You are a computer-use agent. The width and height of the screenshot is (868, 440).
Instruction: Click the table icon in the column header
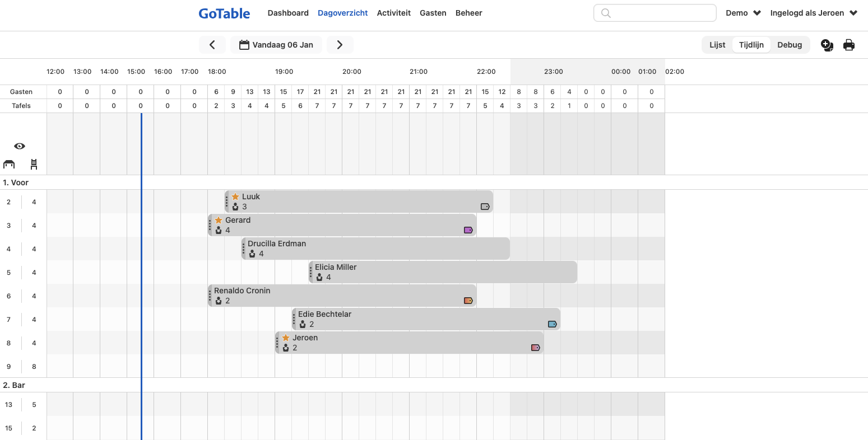(9, 164)
